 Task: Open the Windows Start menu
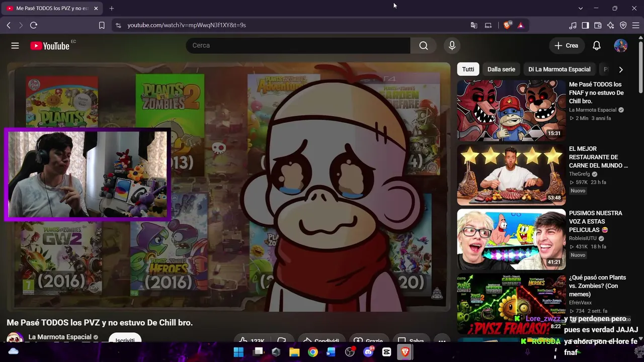tap(238, 352)
